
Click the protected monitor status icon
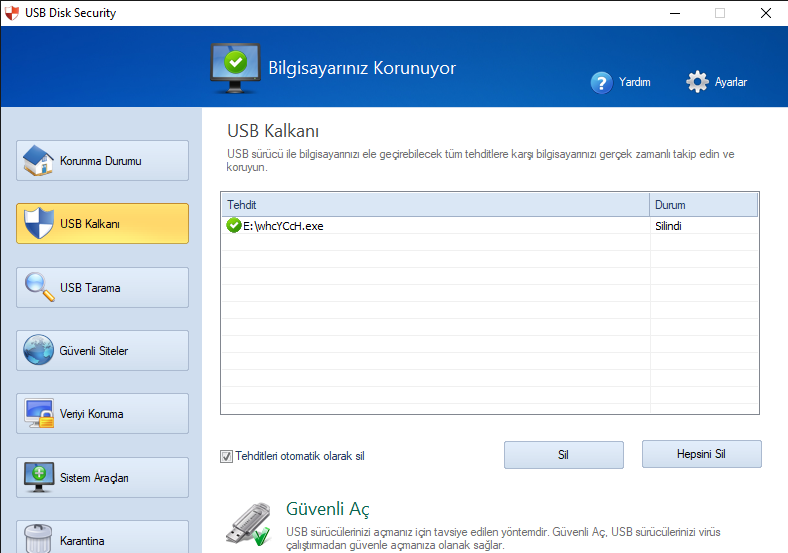coord(235,69)
